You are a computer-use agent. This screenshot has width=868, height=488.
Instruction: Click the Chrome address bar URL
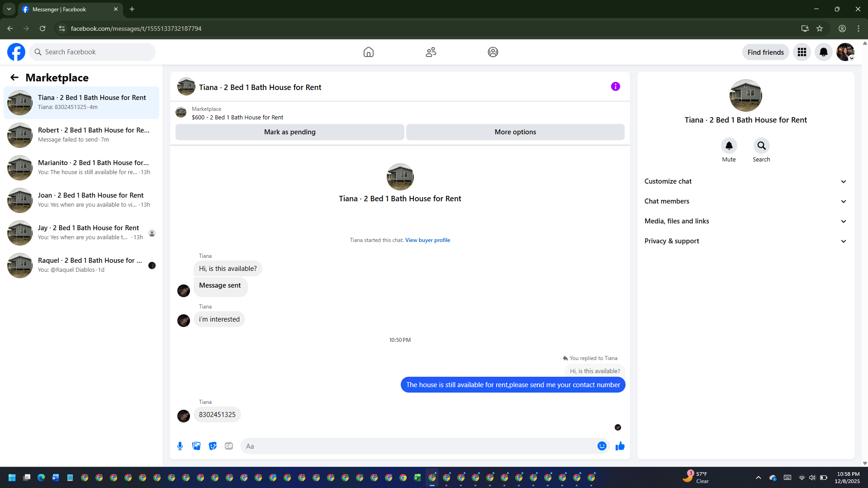coord(136,28)
